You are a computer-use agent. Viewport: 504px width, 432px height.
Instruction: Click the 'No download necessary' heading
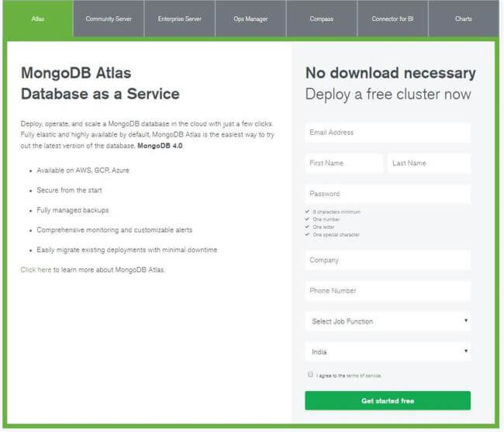[391, 73]
